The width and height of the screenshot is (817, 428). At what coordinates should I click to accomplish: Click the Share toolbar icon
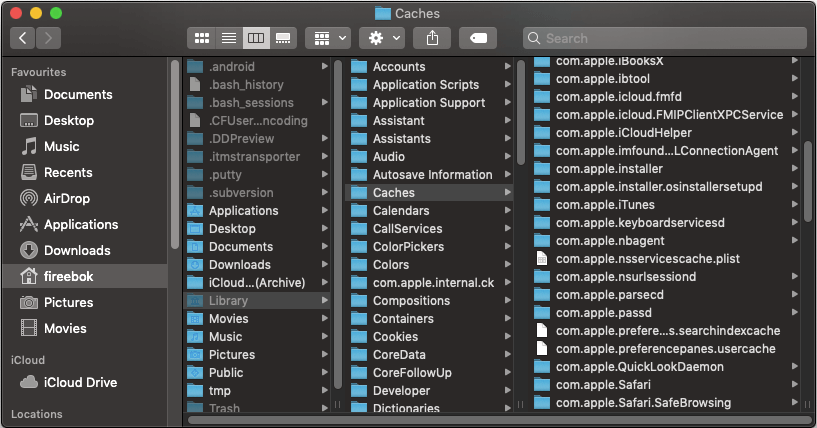432,38
